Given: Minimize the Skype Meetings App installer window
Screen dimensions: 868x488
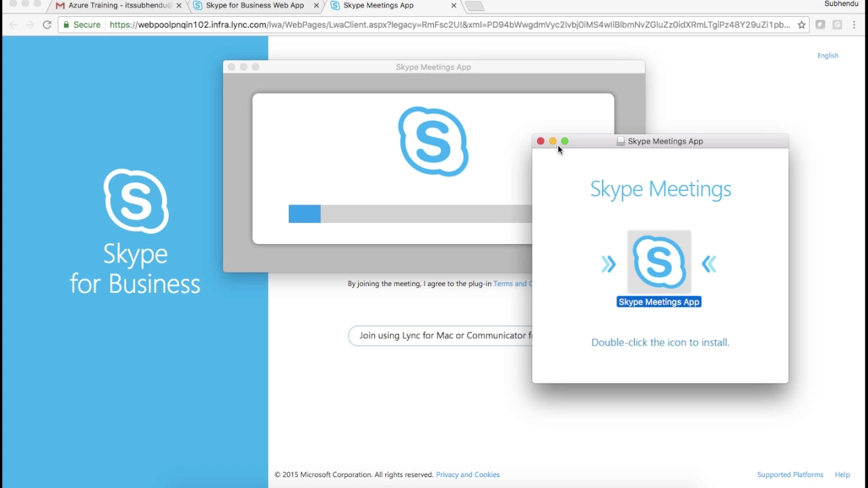Looking at the screenshot, I should (x=553, y=141).
